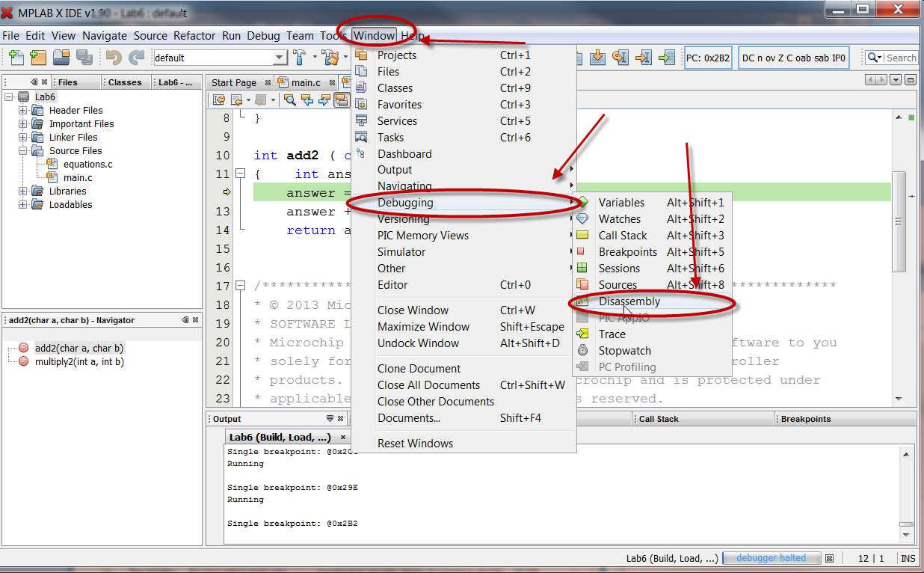Click the New Project toolbar icon
Screen dimensions: 924x573
pyautogui.click(x=37, y=58)
